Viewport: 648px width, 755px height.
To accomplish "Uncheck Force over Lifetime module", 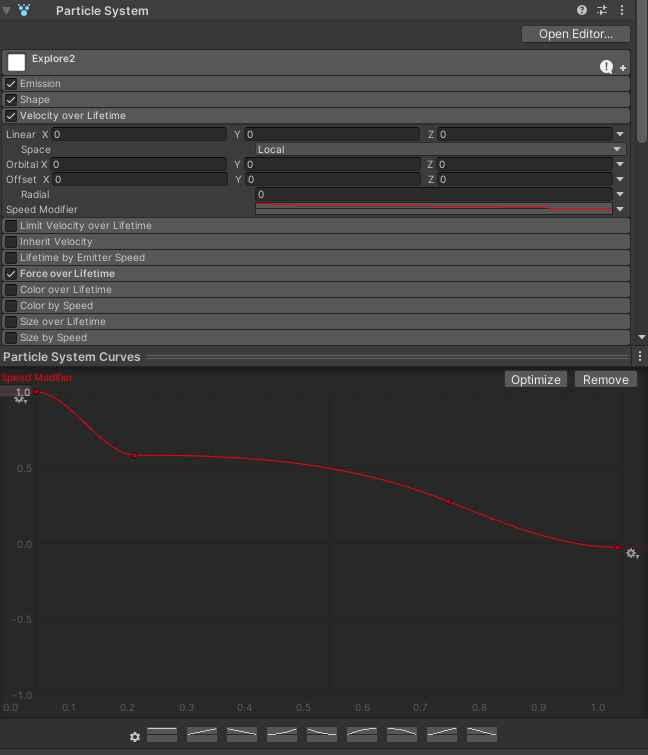I will pos(11,273).
